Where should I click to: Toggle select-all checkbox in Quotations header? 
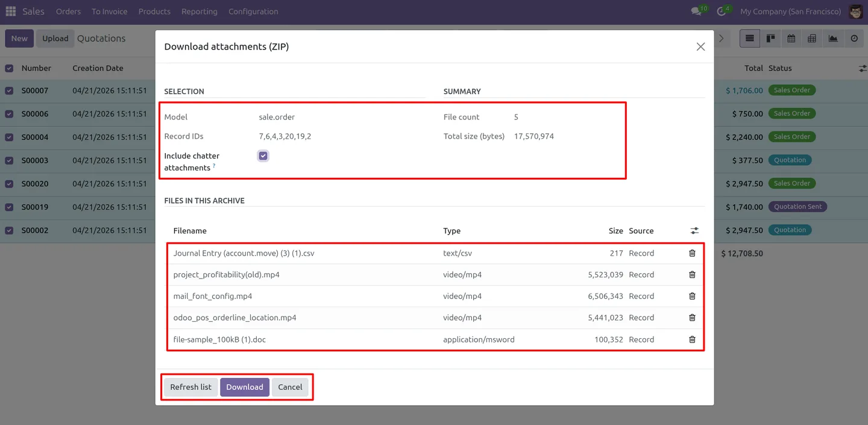tap(9, 69)
